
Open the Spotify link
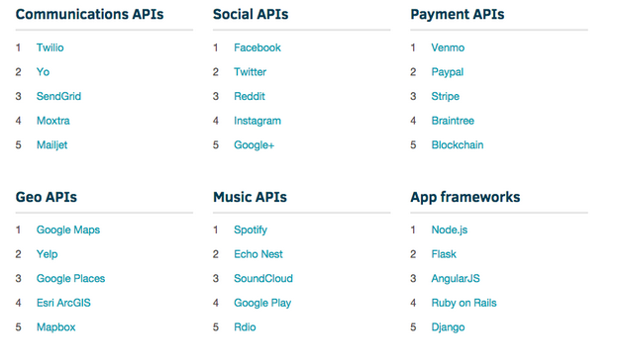click(x=251, y=229)
